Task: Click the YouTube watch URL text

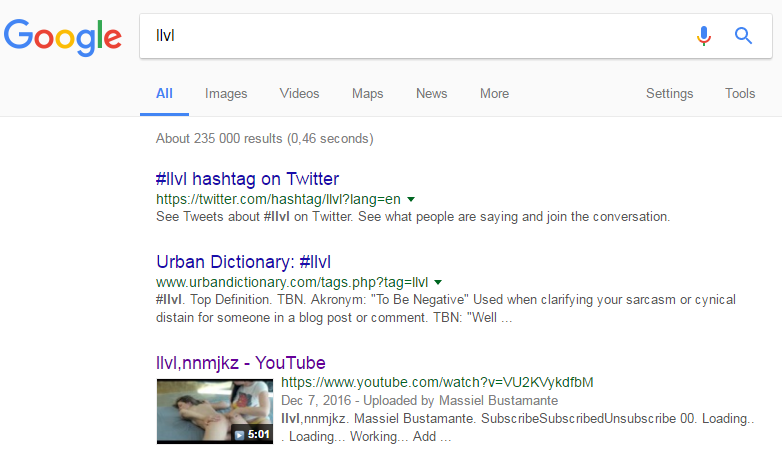Action: 437,382
